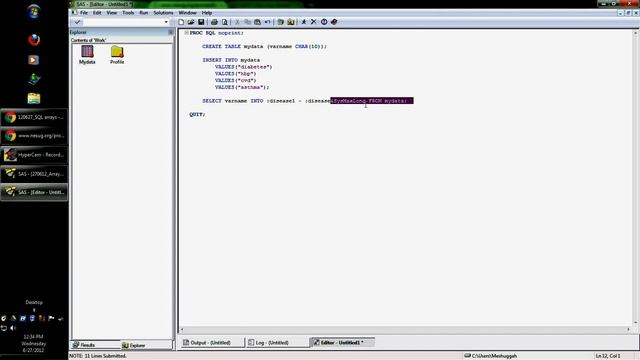The width and height of the screenshot is (640, 360).
Task: Click the Windows Start orb
Action: coord(34,11)
